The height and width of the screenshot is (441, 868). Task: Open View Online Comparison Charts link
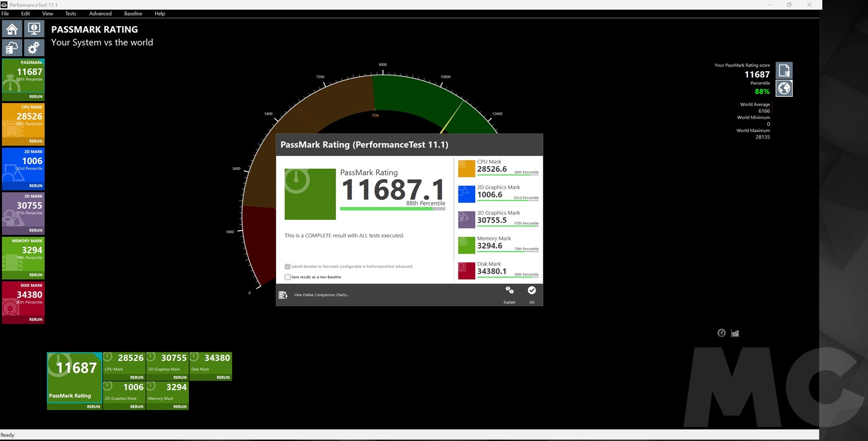coord(321,295)
